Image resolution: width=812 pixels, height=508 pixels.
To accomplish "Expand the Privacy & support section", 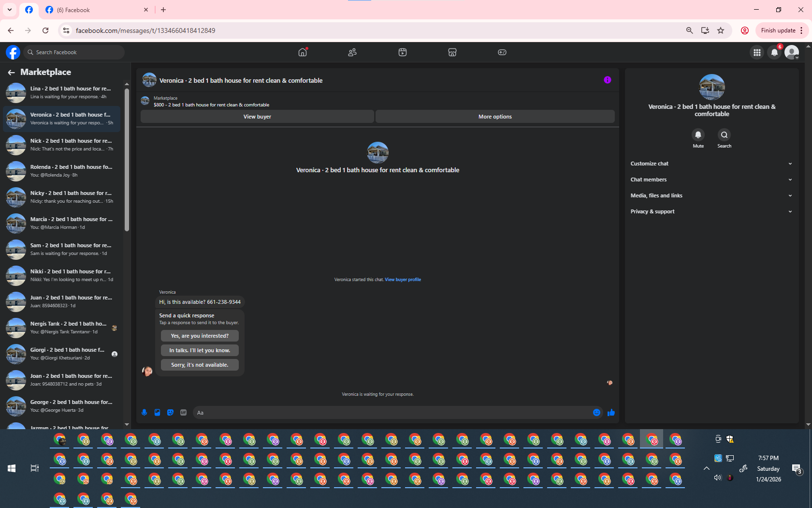I will [711, 211].
